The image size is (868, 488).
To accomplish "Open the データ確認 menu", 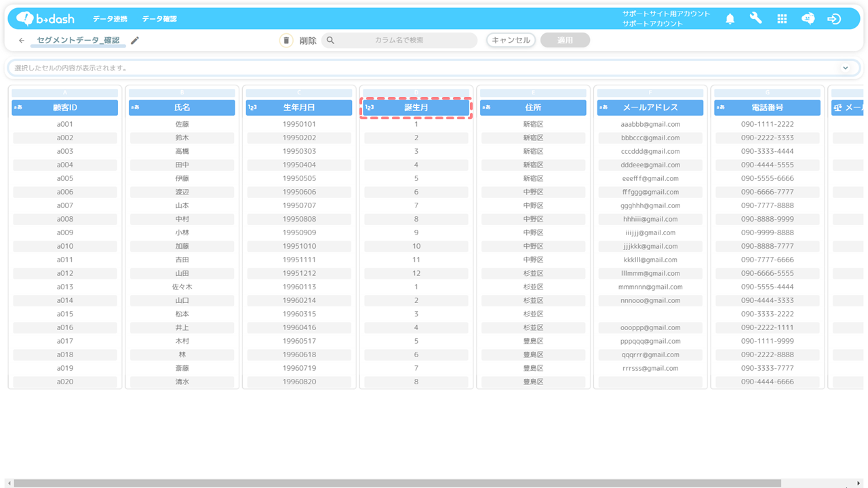I will (x=159, y=19).
